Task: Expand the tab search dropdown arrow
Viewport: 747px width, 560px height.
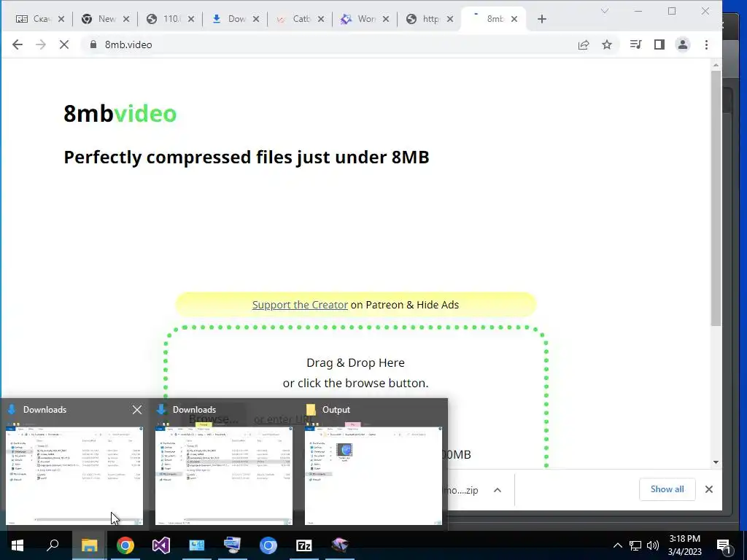Action: point(605,11)
